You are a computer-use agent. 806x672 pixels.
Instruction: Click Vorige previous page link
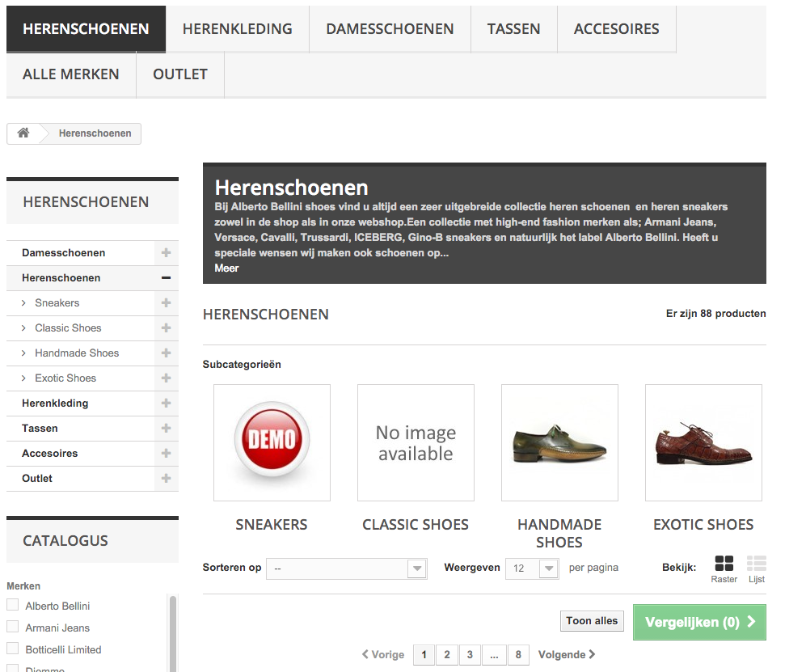(x=383, y=654)
